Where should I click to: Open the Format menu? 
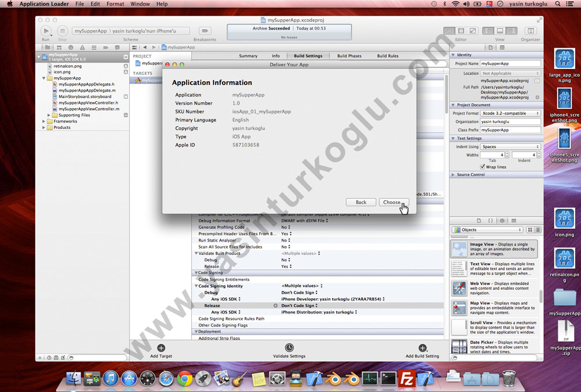[115, 3]
